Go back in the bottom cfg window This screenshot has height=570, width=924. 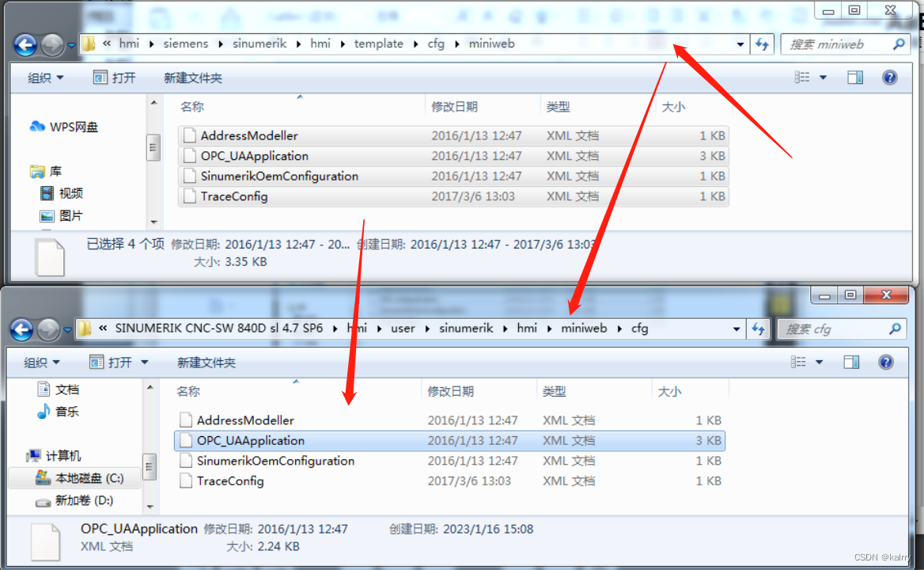coord(22,329)
